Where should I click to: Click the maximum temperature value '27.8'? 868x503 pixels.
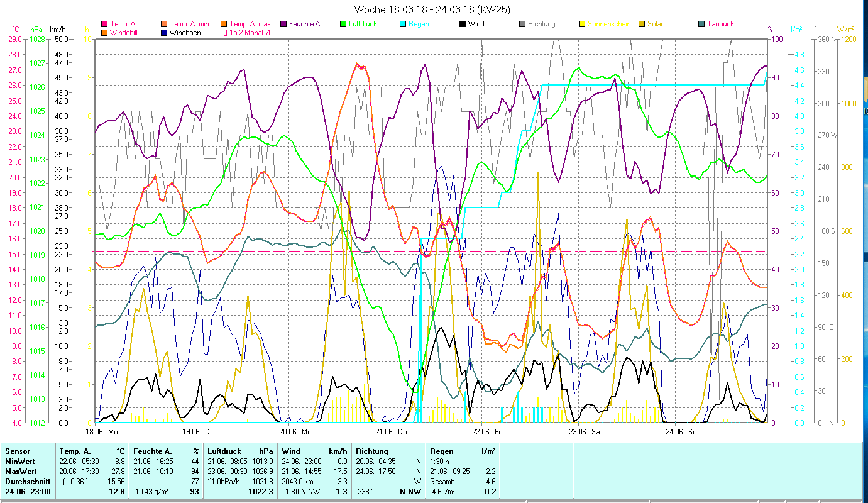[118, 472]
